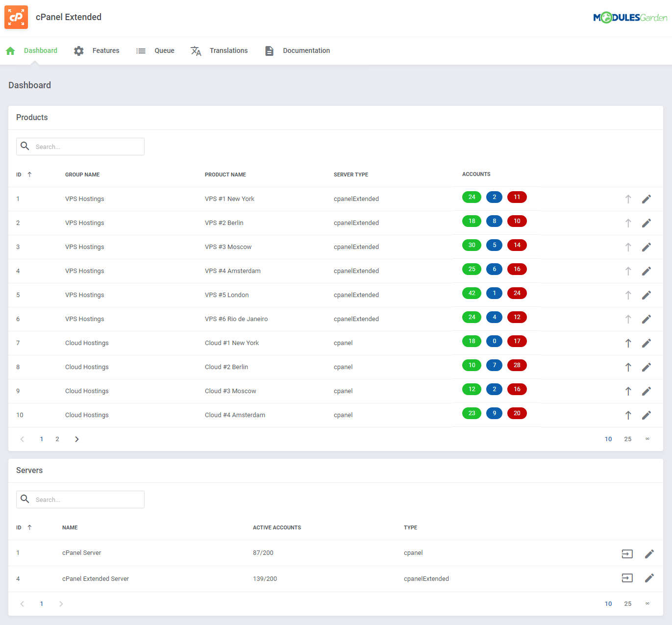This screenshot has height=625, width=672.
Task: Sort Servers by Type header
Action: click(410, 527)
